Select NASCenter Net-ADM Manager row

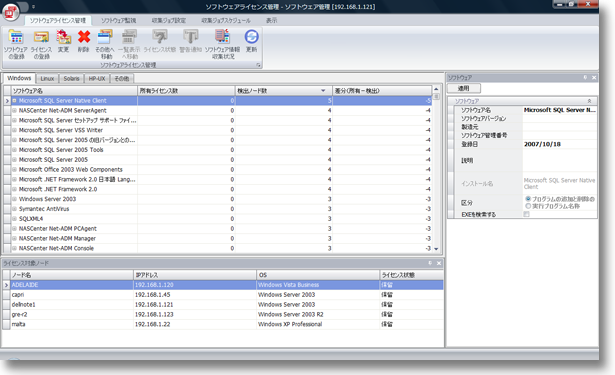tap(218, 238)
